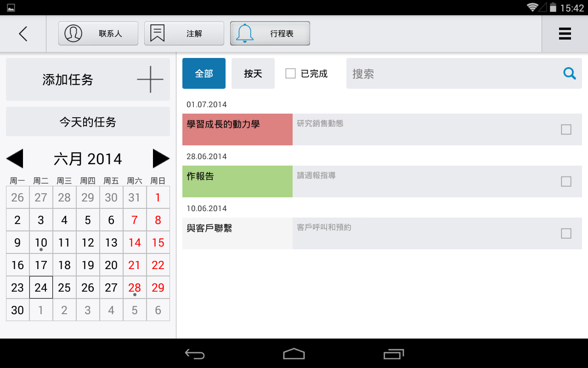The height and width of the screenshot is (368, 588).
Task: Click the 15:42 clock in status bar
Action: [x=572, y=8]
